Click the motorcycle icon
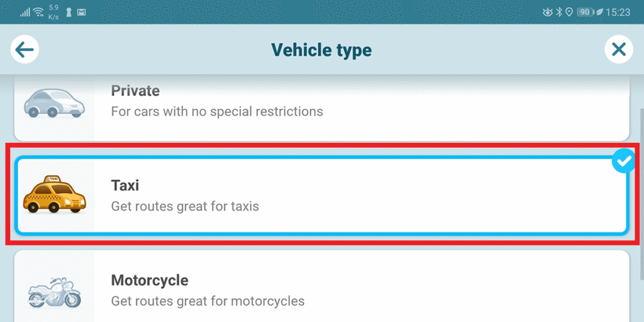 54,292
